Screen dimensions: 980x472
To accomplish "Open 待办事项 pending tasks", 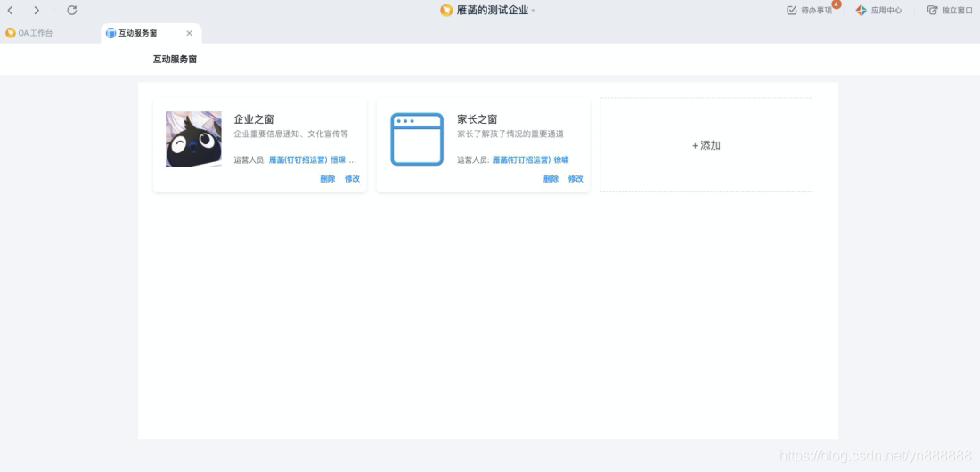I will (x=816, y=10).
